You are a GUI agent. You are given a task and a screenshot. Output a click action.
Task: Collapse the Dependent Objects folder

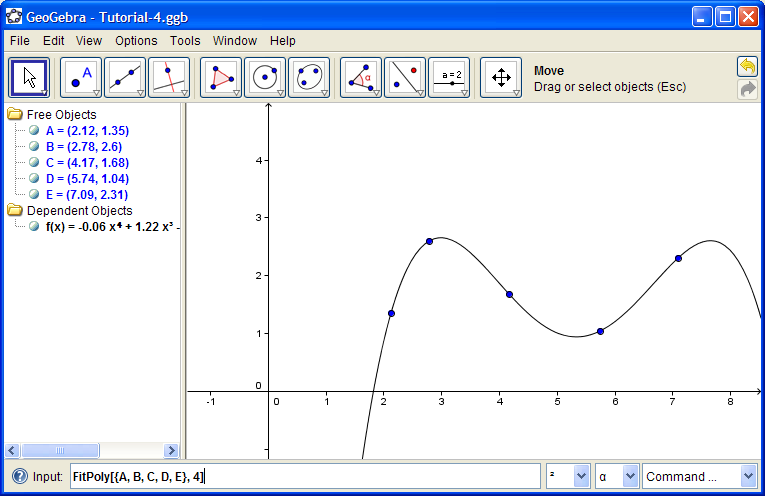pos(15,211)
